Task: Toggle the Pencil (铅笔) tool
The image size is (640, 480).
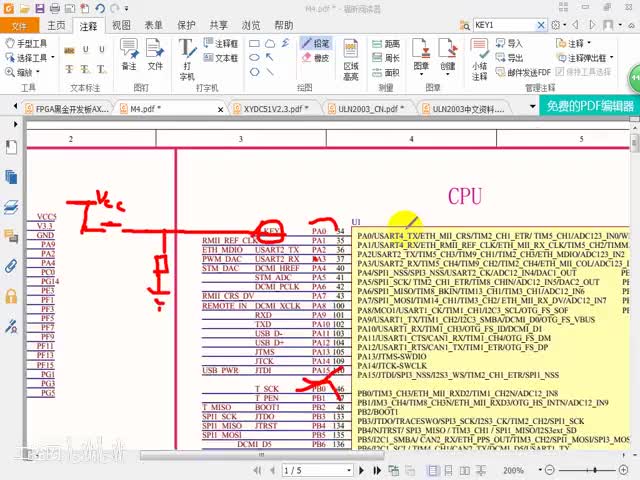Action: point(316,43)
